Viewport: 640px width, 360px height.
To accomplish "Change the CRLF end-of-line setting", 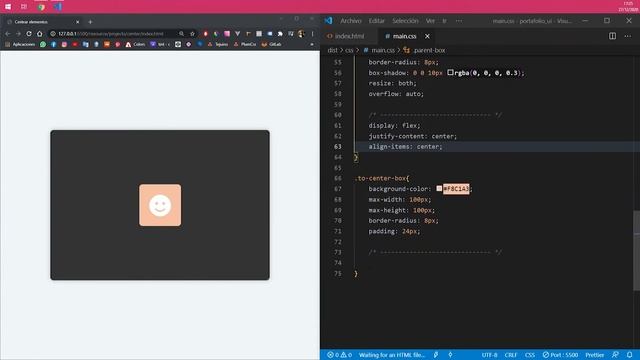I will 511,355.
